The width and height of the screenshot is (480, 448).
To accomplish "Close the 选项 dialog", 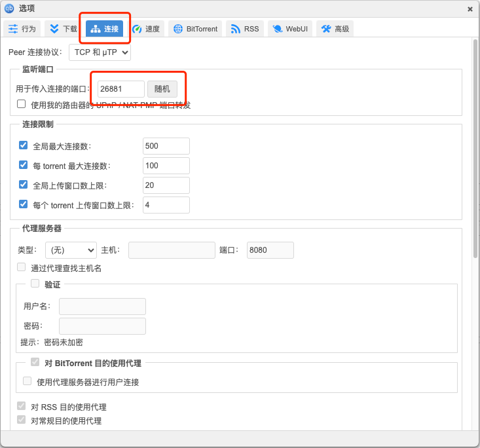I will [x=470, y=9].
